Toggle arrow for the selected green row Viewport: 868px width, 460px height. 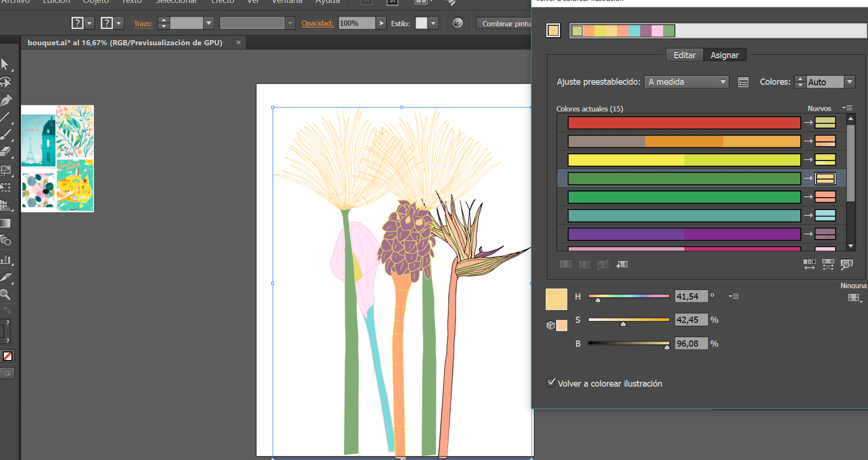click(808, 179)
